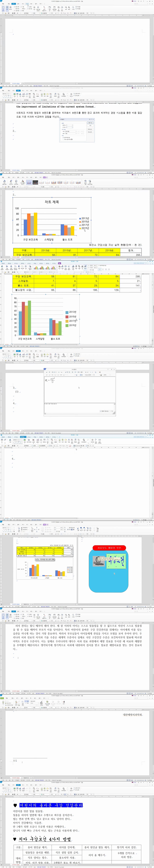The height and width of the screenshot is (868, 154).
Task: Open the 파일 menu in the topmost window
Action: pos(3,4)
